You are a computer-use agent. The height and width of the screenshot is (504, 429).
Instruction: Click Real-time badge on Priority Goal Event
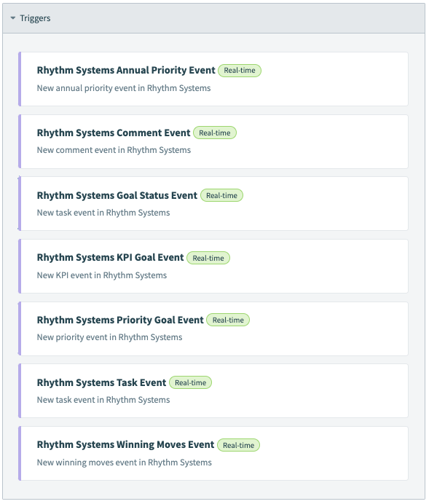[x=228, y=320]
